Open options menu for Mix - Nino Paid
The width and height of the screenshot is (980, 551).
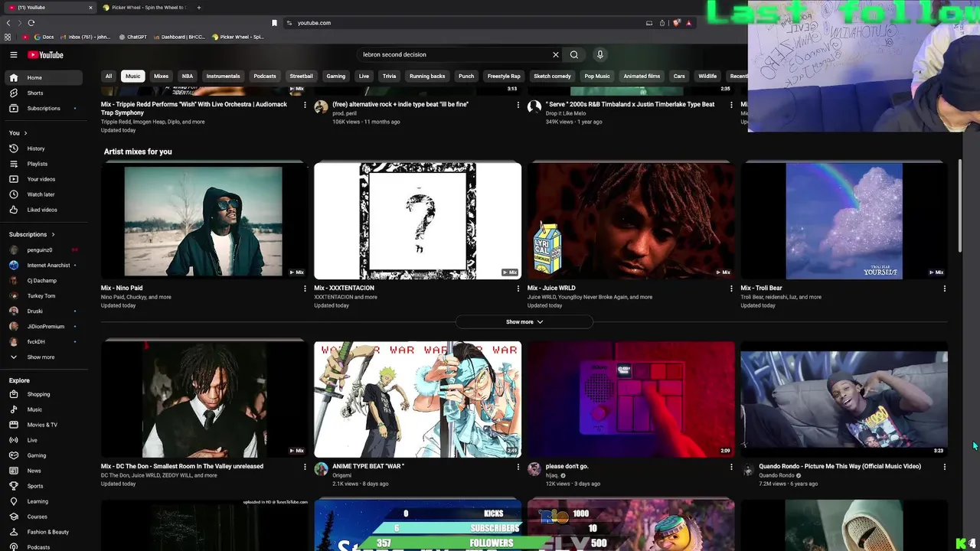pyautogui.click(x=305, y=289)
